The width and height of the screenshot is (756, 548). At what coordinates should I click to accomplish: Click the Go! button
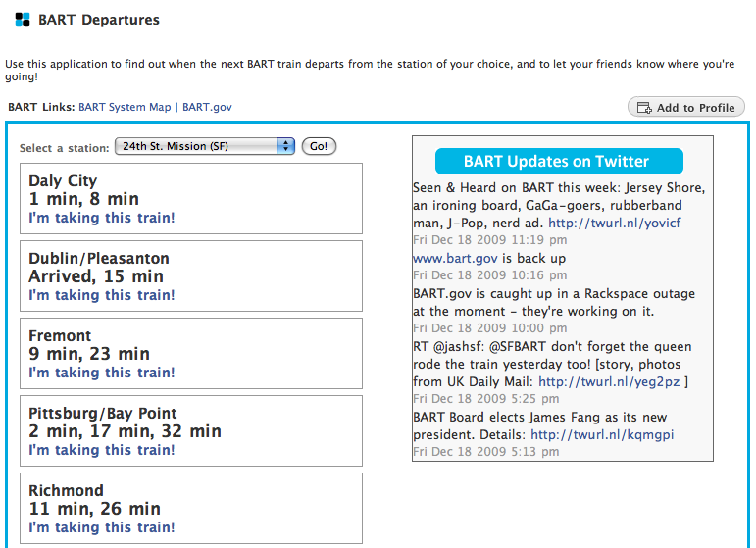pos(319,146)
